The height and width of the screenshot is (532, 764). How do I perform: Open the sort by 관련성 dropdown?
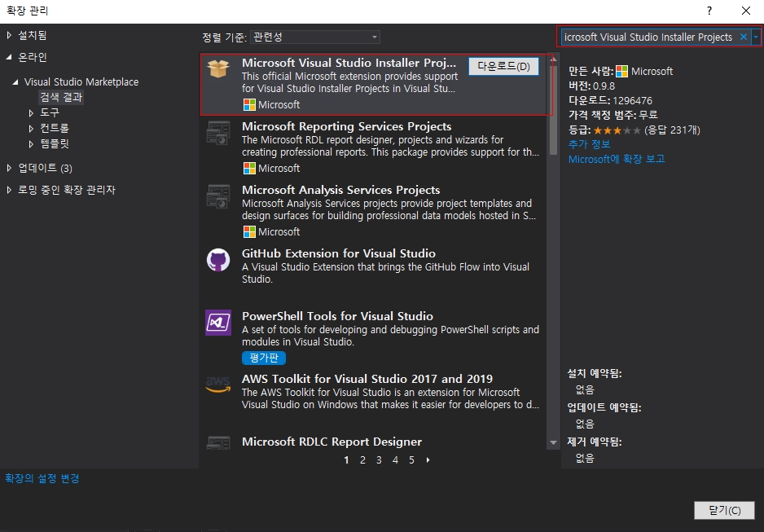click(315, 37)
